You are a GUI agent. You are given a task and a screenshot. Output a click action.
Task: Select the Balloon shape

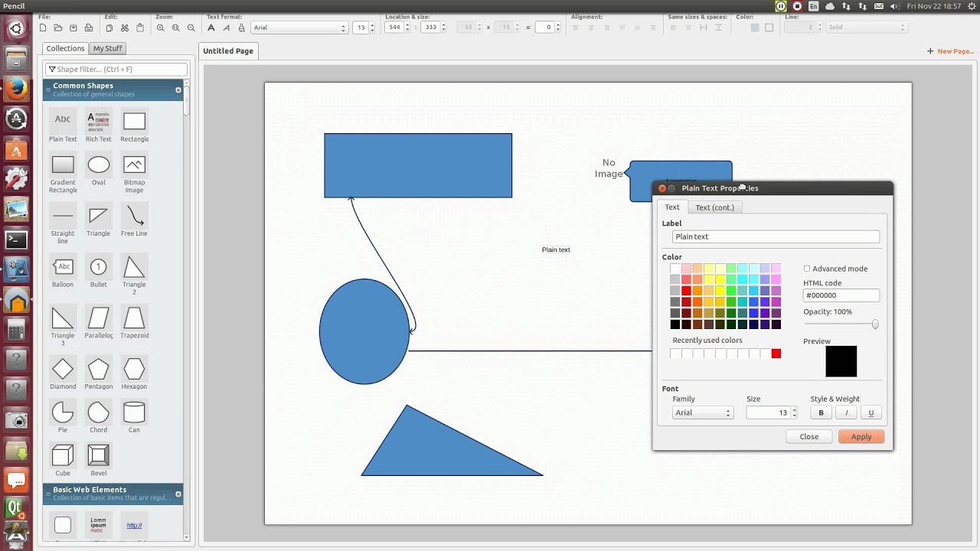click(63, 272)
